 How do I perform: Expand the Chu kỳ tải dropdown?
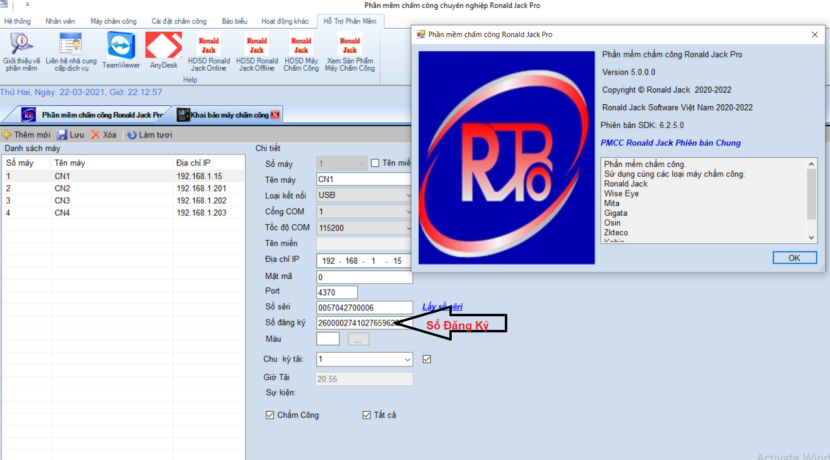click(x=407, y=359)
